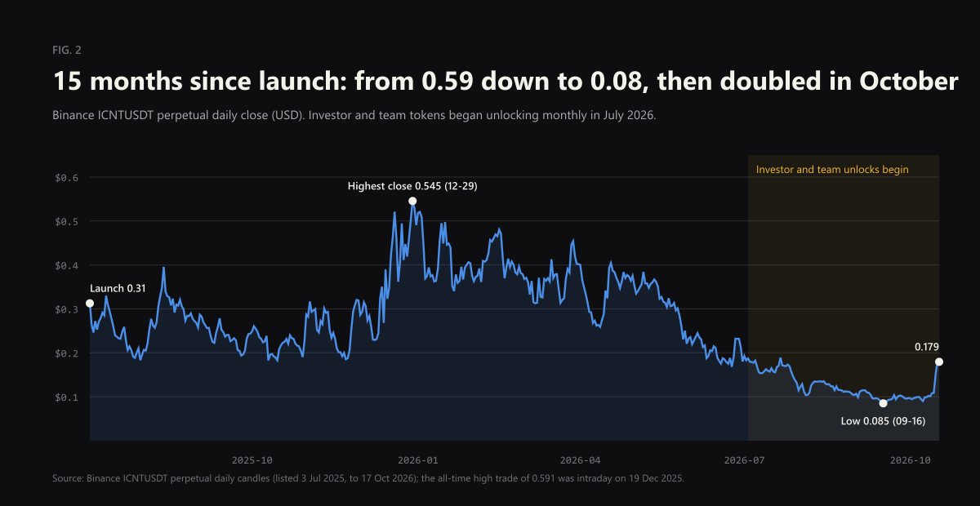Screen dimensions: 980x506
Task: Click 'Investor and team unlocks begin' annotation
Action: tap(832, 170)
